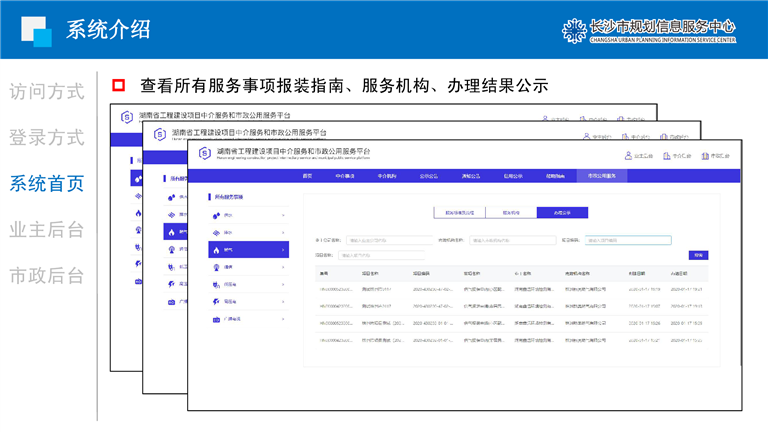The width and height of the screenshot is (768, 432).
Task: Click the hexagon platform logo in front window
Action: pyautogui.click(x=204, y=154)
